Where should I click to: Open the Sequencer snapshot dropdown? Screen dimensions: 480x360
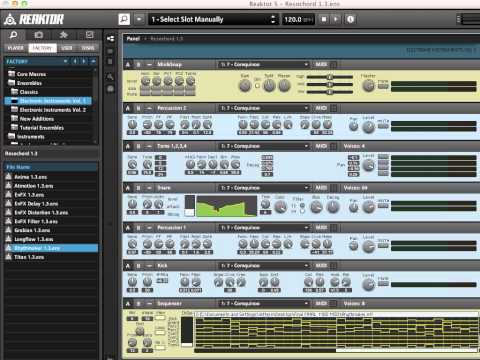click(x=263, y=303)
